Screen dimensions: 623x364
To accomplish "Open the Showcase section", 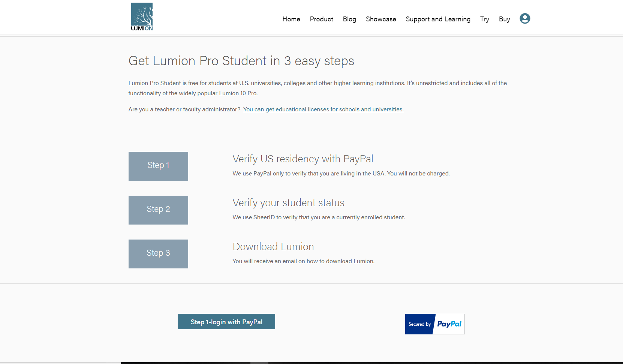I will [x=381, y=19].
